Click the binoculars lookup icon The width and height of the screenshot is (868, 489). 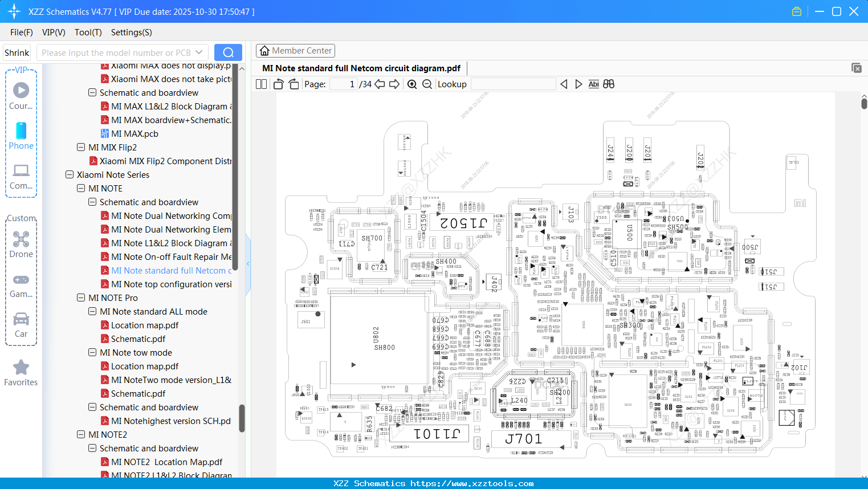pyautogui.click(x=608, y=84)
